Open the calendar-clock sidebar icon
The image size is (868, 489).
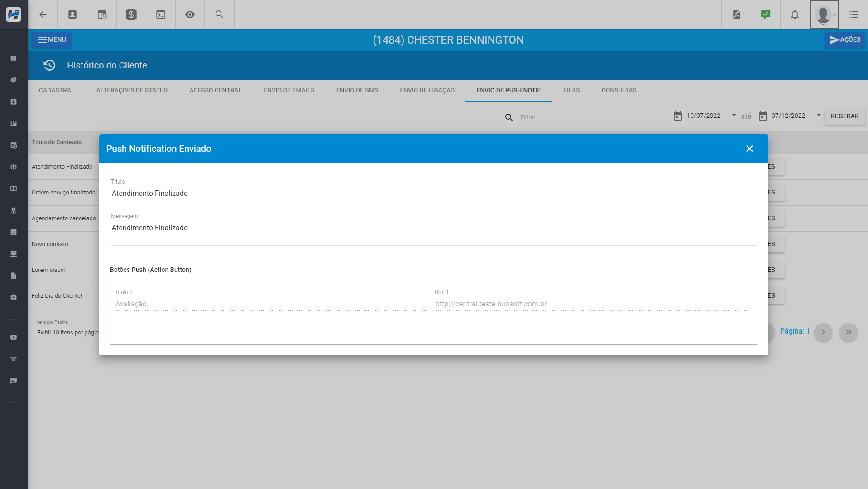[x=14, y=145]
